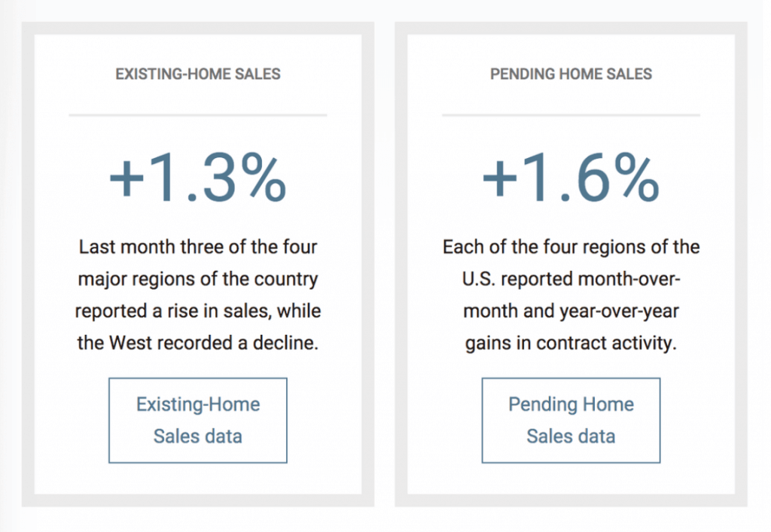Click the line 'reported a rise in sales, while'

point(198,311)
